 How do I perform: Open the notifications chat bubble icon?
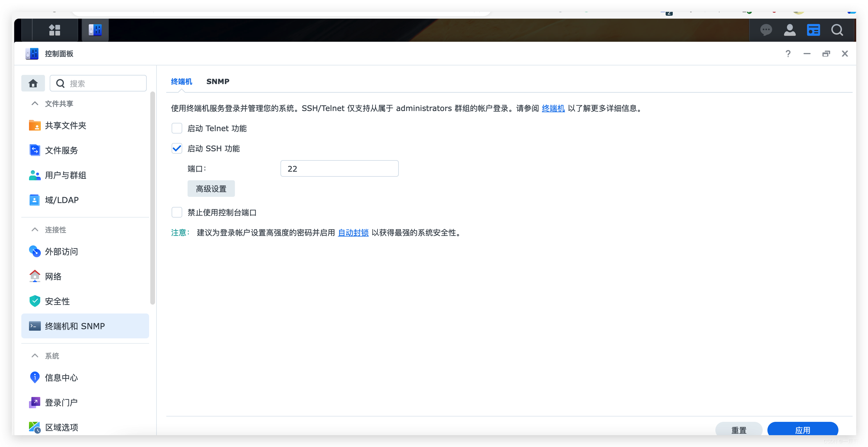click(x=766, y=30)
